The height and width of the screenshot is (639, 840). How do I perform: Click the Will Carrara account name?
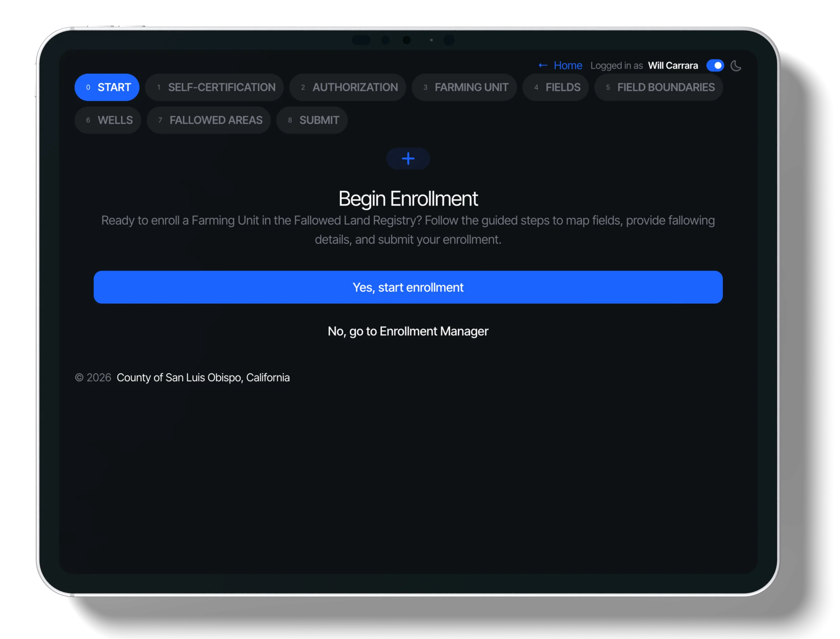[673, 65]
